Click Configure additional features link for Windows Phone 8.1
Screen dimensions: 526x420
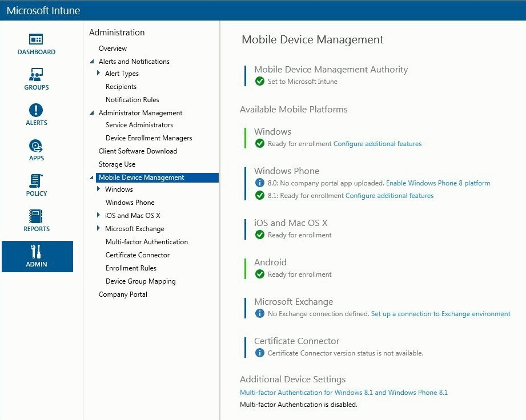coord(390,195)
